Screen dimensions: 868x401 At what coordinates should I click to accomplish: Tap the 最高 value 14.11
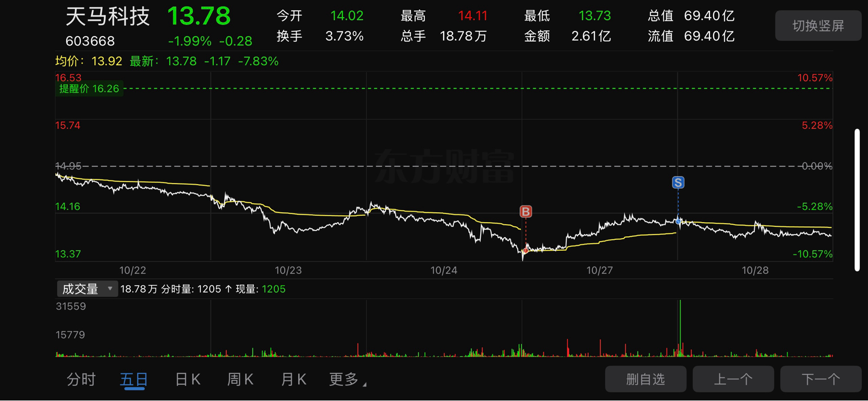472,16
